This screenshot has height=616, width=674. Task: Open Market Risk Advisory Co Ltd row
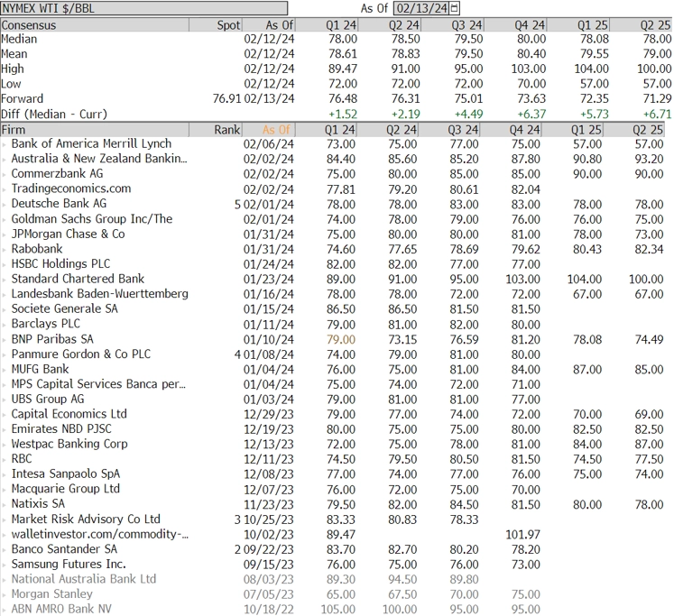(x=332, y=519)
